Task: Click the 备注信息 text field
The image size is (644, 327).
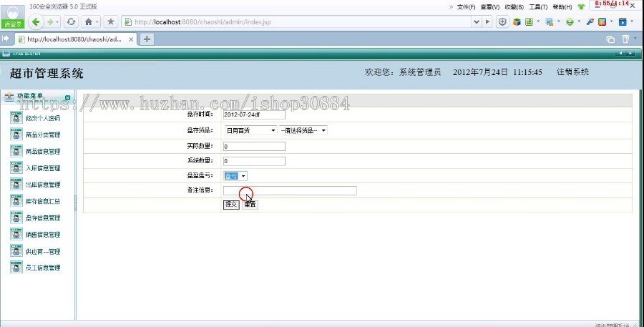Action: pyautogui.click(x=290, y=190)
